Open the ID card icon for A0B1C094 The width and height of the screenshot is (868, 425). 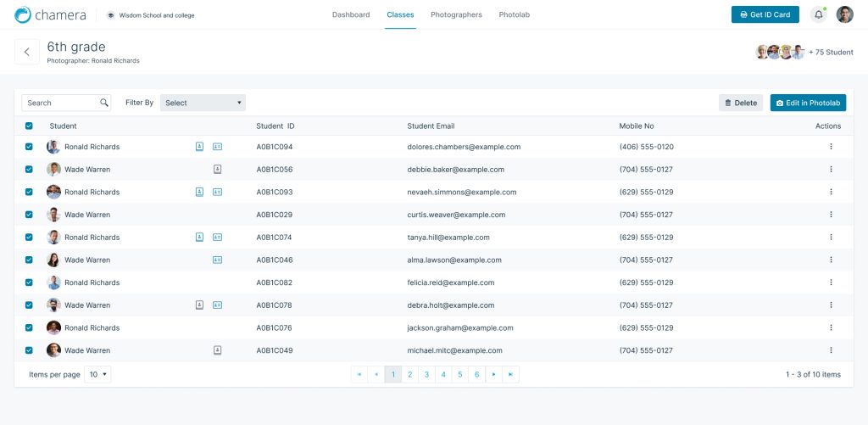tap(217, 147)
